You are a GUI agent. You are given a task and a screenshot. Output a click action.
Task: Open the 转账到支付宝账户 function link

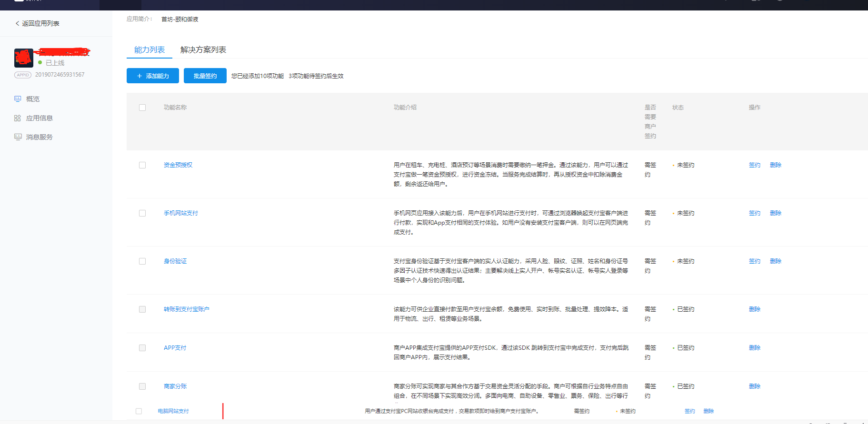pyautogui.click(x=187, y=309)
